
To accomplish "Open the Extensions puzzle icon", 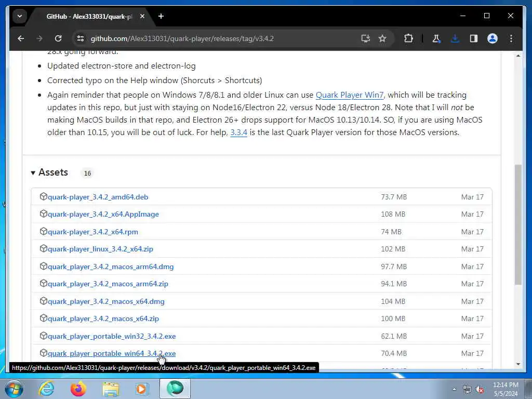I will pos(408,38).
